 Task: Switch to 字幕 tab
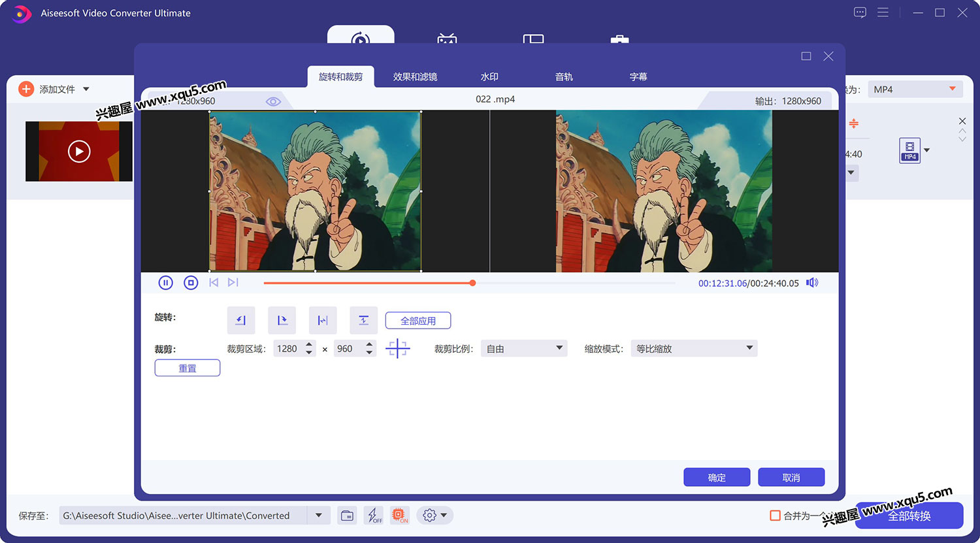[638, 76]
